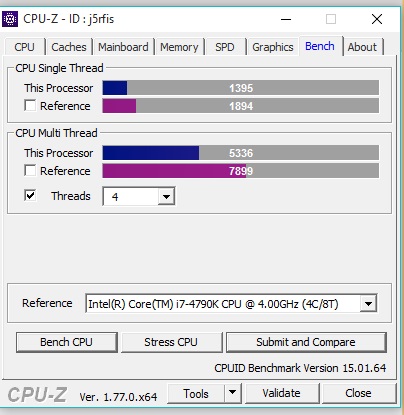The height and width of the screenshot is (415, 404).
Task: View the Graphics tab
Action: (x=273, y=47)
